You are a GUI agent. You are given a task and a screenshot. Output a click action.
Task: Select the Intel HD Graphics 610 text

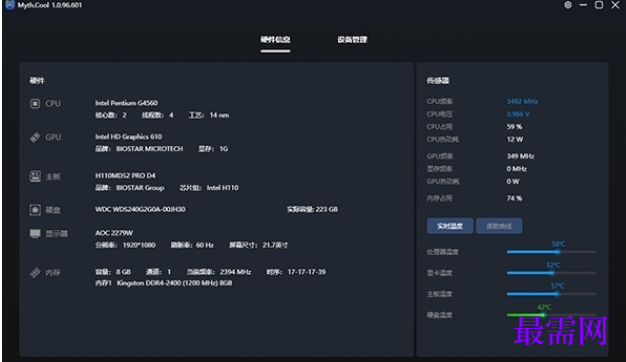coord(129,136)
